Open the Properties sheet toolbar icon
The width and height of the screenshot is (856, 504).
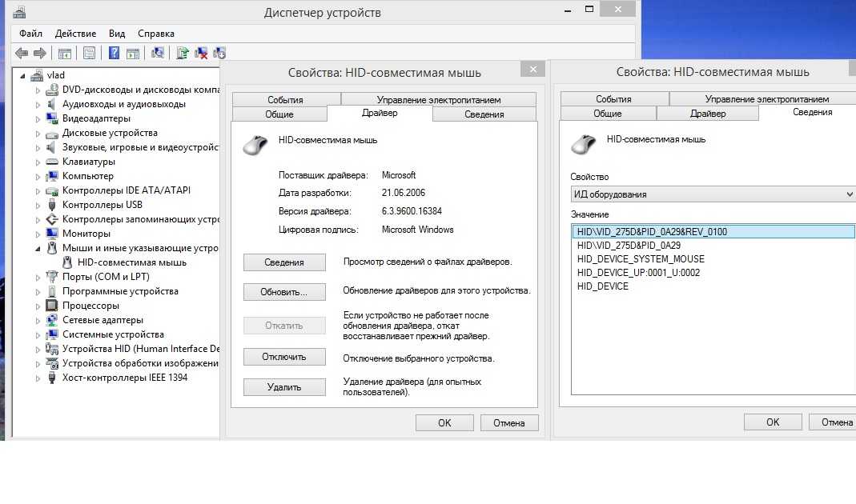[89, 53]
